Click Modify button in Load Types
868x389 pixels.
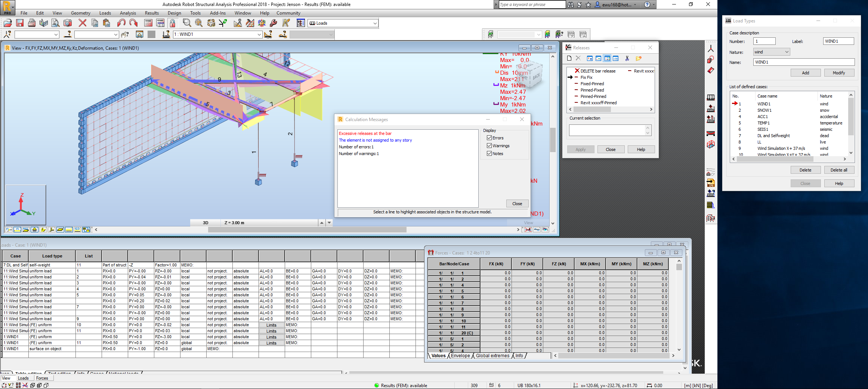pyautogui.click(x=839, y=73)
